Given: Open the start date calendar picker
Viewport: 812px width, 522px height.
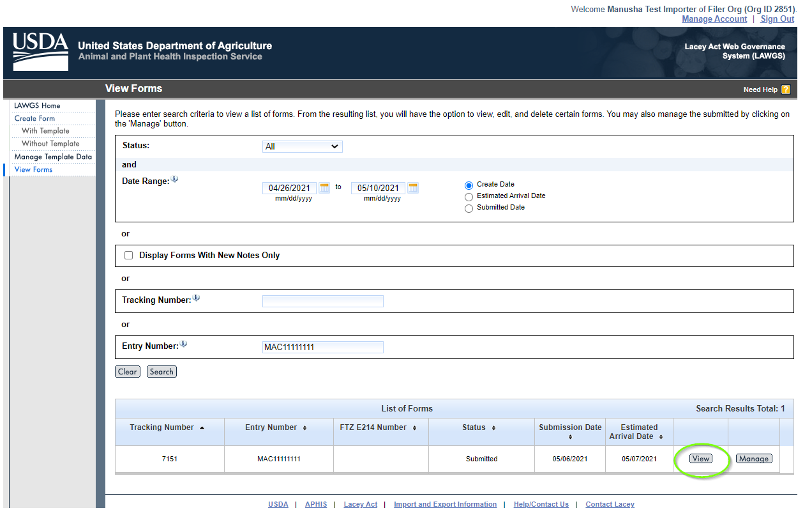Looking at the screenshot, I should point(324,188).
